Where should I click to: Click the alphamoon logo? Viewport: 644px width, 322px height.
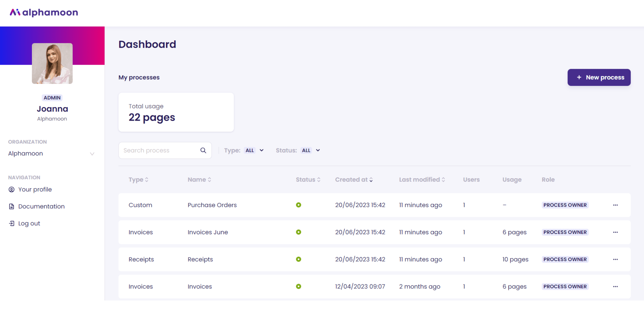click(x=44, y=12)
